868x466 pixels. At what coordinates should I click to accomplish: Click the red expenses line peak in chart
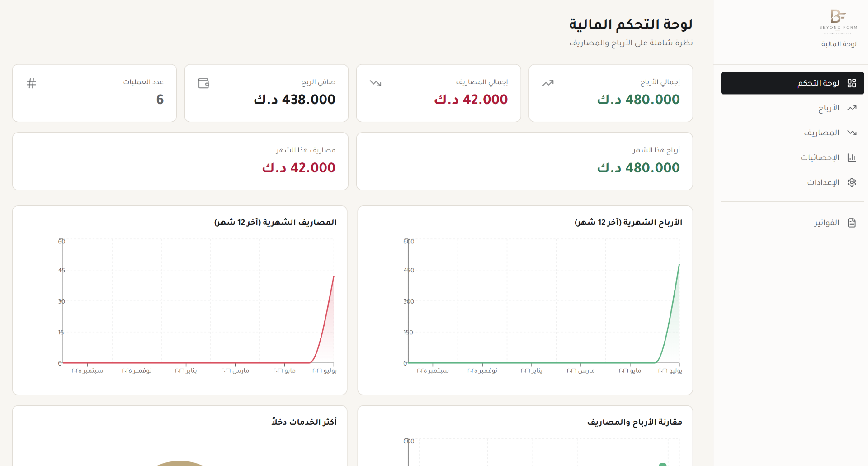[334, 276]
